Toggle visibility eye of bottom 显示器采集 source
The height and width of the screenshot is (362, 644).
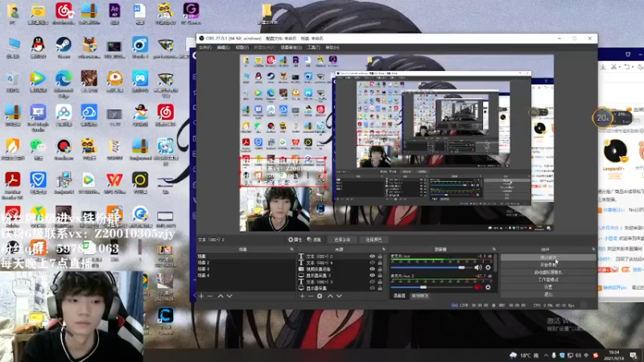pyautogui.click(x=372, y=288)
